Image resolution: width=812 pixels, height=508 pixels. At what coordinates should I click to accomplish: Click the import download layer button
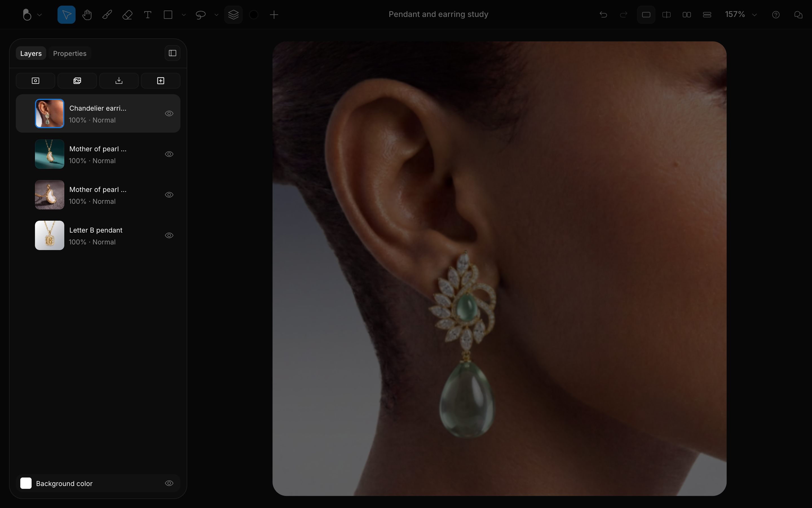point(119,81)
